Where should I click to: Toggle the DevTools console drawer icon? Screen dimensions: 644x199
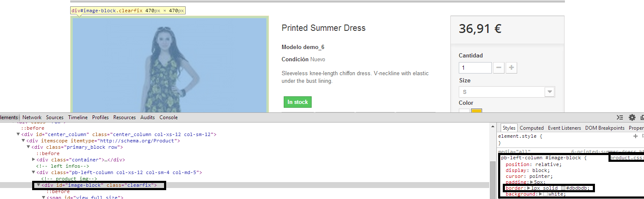point(620,117)
